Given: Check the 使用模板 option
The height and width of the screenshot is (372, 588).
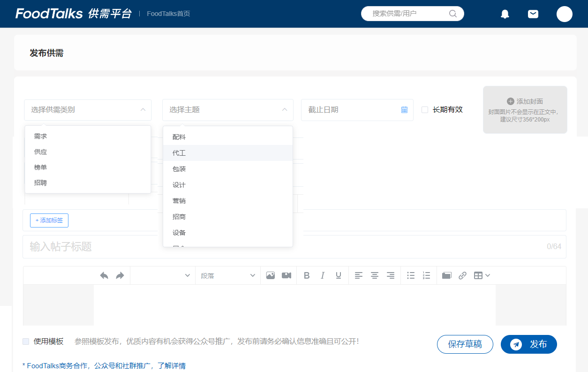Looking at the screenshot, I should tap(26, 342).
